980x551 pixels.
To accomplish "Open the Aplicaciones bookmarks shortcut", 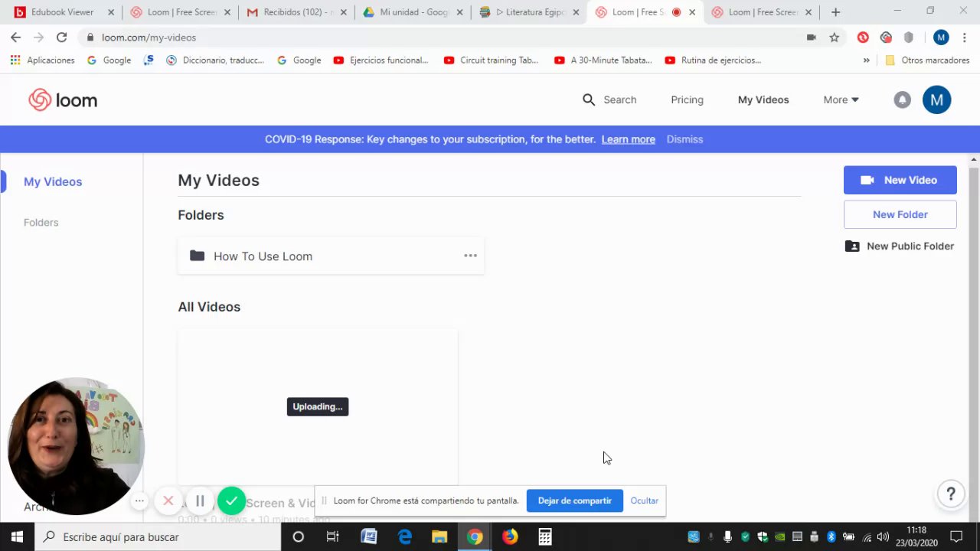I will click(x=42, y=60).
